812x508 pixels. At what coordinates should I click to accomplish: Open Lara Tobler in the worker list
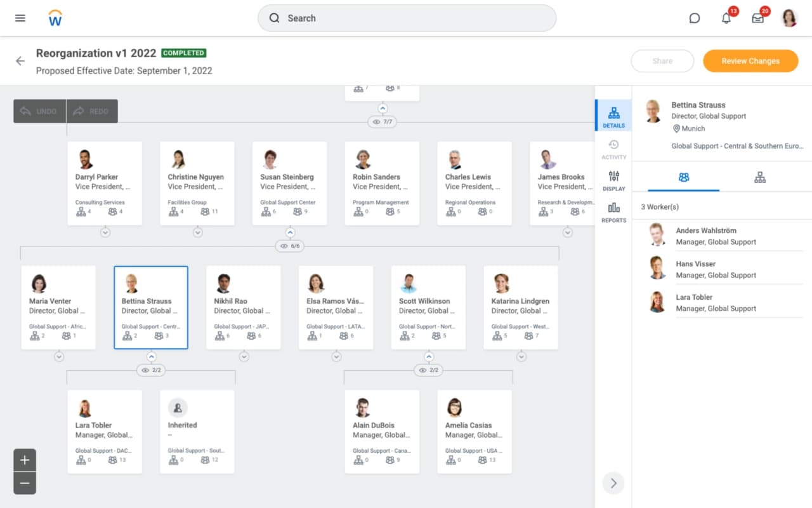[724, 302]
